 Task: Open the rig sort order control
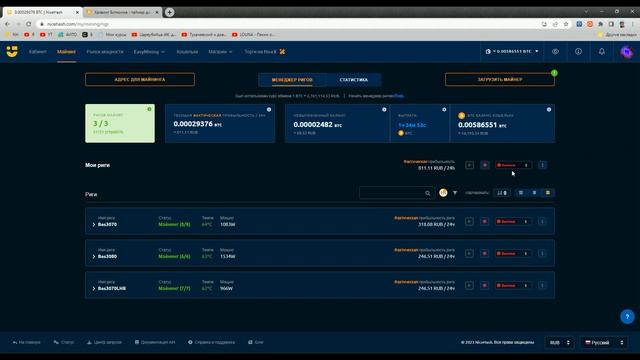[x=502, y=193]
